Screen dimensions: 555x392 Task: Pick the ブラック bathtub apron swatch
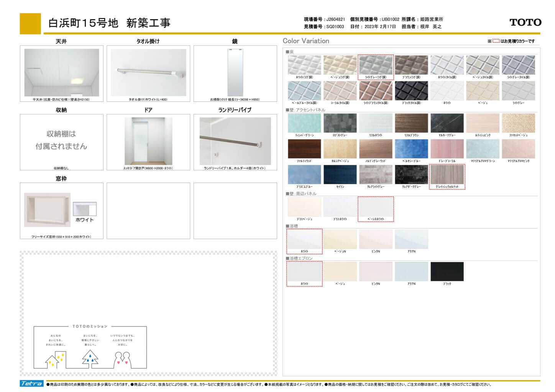pyautogui.click(x=447, y=271)
